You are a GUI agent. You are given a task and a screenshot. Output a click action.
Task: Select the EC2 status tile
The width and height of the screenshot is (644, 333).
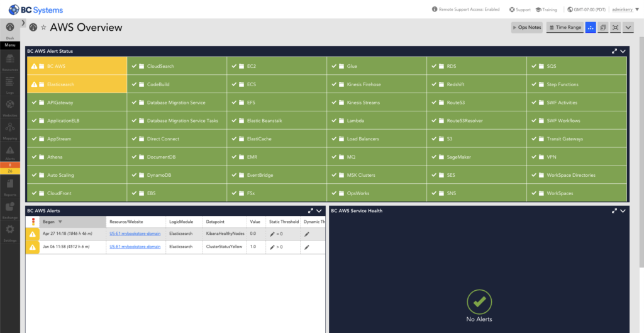click(x=277, y=65)
